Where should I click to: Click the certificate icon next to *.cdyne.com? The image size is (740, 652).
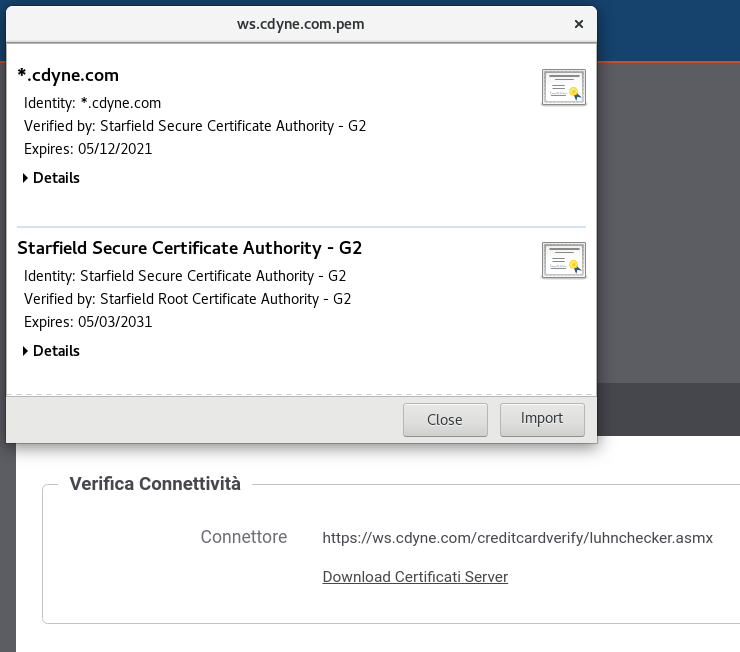tap(563, 87)
